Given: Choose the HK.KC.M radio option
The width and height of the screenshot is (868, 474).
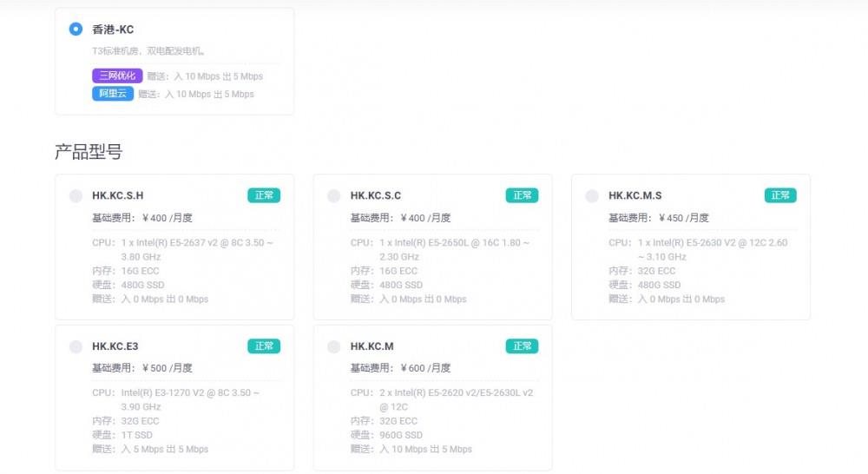Looking at the screenshot, I should tap(334, 346).
